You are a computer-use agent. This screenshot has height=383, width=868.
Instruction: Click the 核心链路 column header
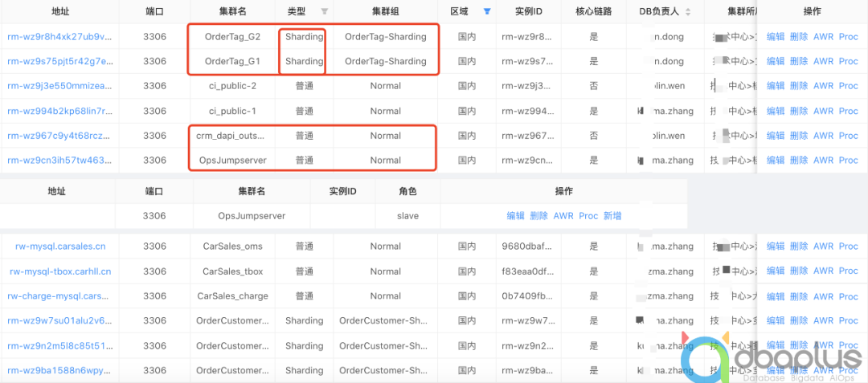coord(593,11)
